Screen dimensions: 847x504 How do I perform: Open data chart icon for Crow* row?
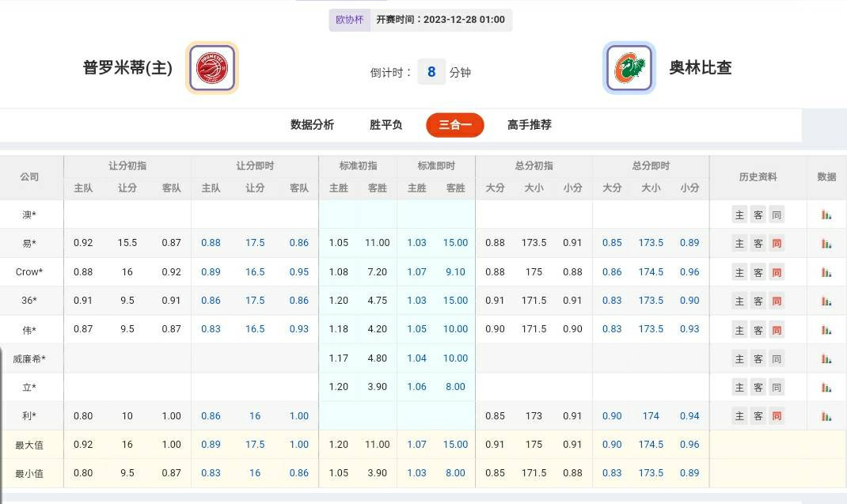(x=826, y=272)
